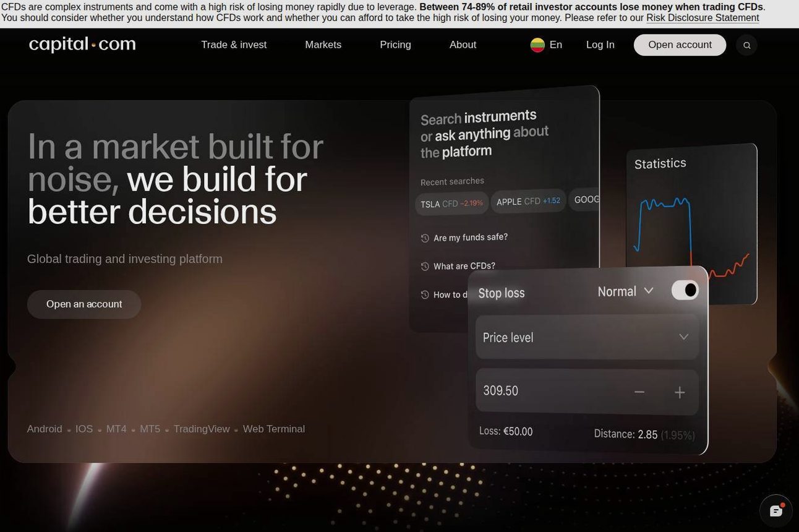This screenshot has height=532, width=799.
Task: Click the 'Recent searches' label
Action: 452,181
